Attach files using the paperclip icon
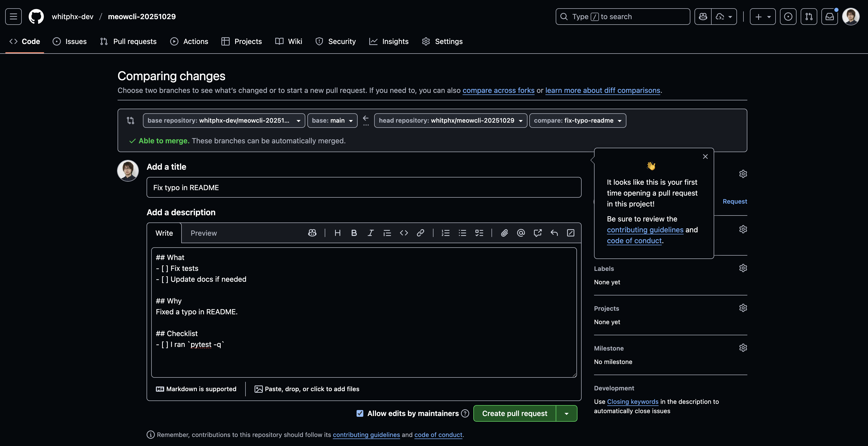 504,233
